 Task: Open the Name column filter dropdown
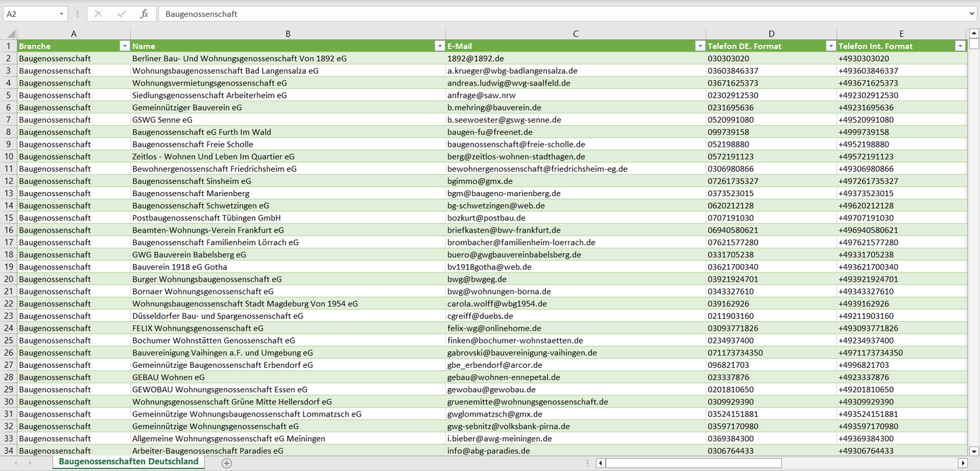pos(439,46)
